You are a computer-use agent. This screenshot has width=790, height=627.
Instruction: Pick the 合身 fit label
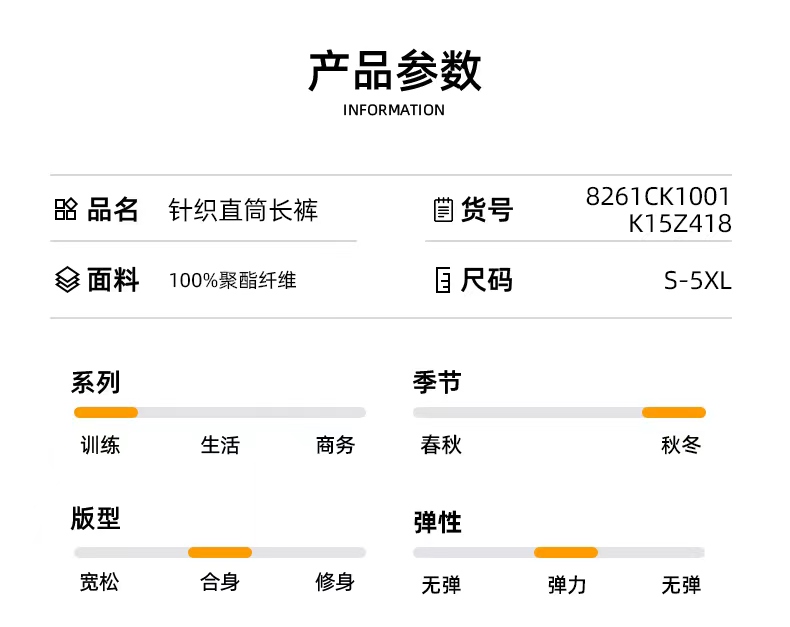[x=220, y=582]
